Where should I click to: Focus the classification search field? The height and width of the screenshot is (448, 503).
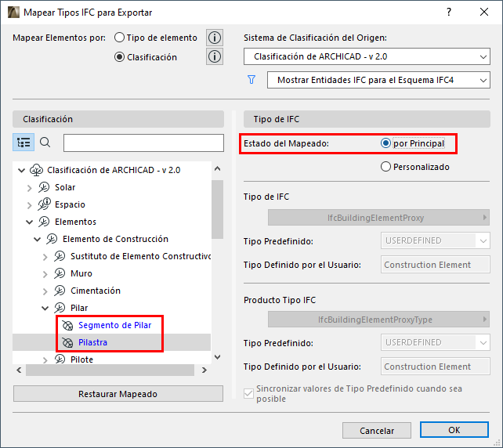point(143,143)
